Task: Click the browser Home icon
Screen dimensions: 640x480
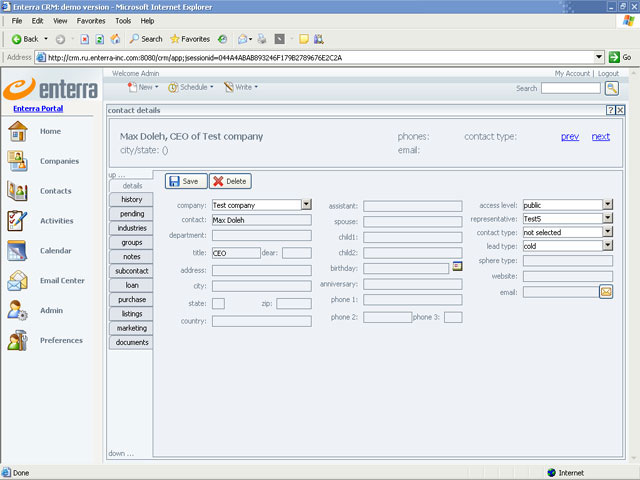Action: [116, 39]
